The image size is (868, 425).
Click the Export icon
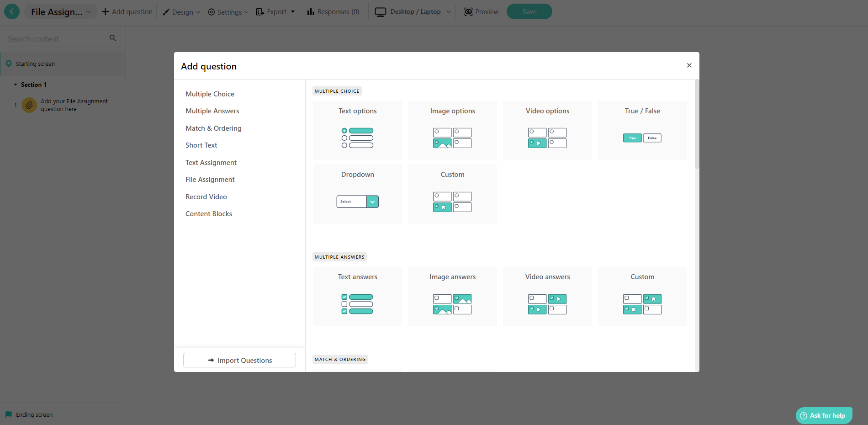point(260,11)
